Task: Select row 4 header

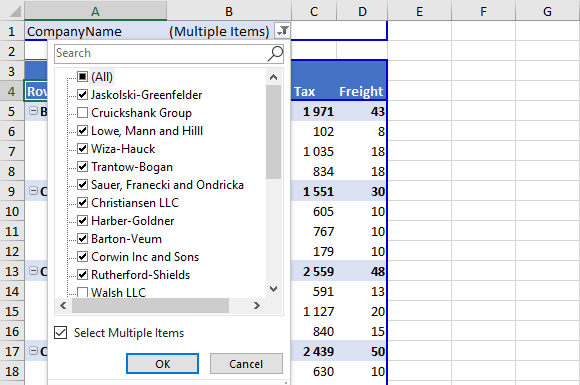Action: (x=12, y=91)
